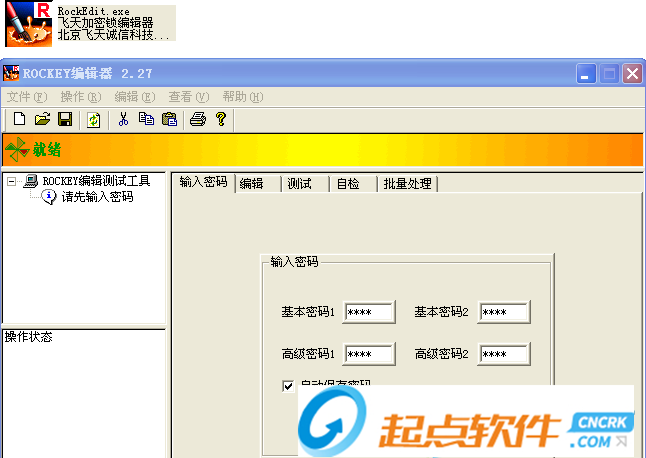
Task: Open the 编辑(E) menu
Action: coord(135,97)
